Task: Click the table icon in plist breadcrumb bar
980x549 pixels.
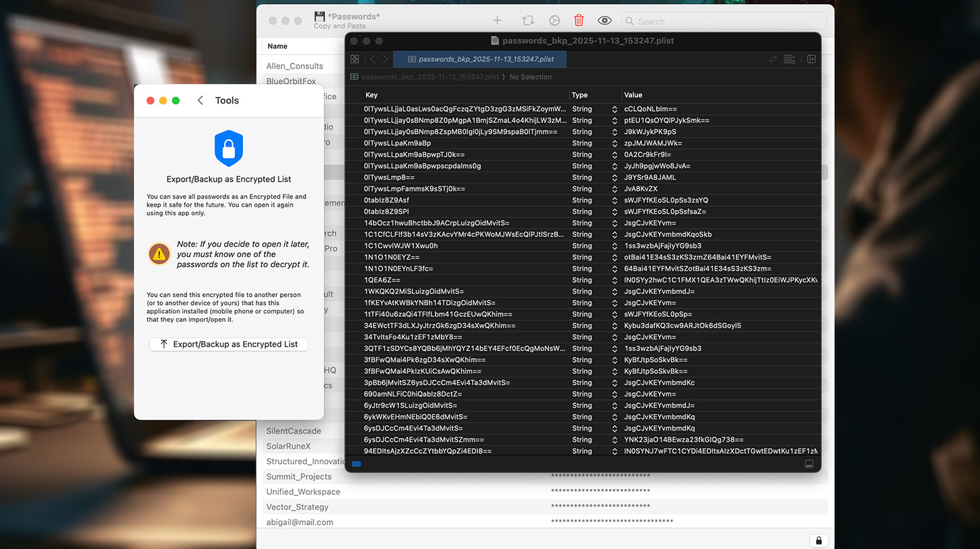Action: point(354,77)
